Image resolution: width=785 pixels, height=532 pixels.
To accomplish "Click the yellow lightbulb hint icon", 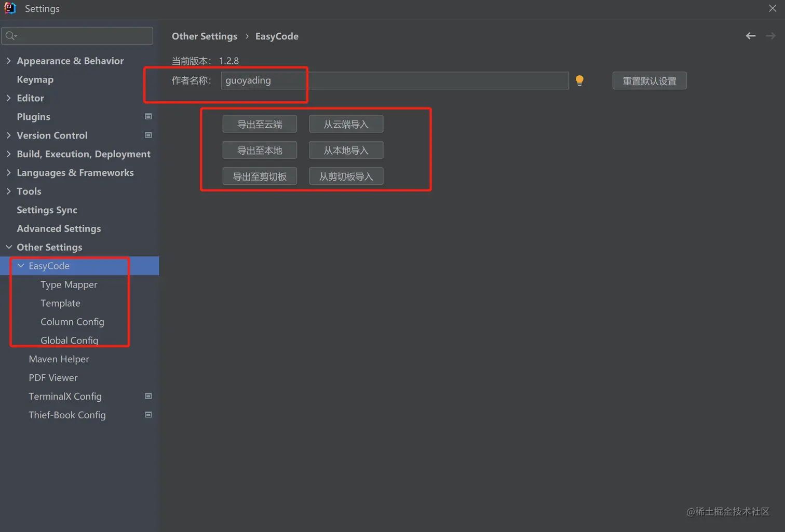I will coord(579,80).
